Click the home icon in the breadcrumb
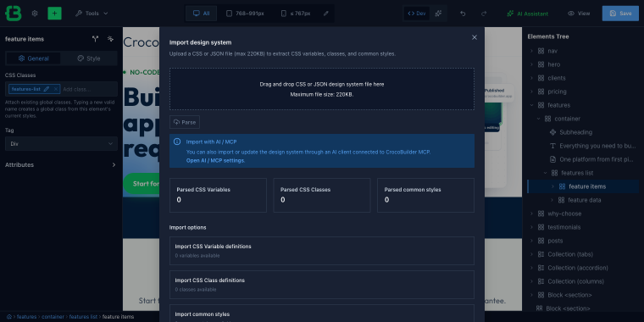Viewport: 644px width, 322px height. 9,317
